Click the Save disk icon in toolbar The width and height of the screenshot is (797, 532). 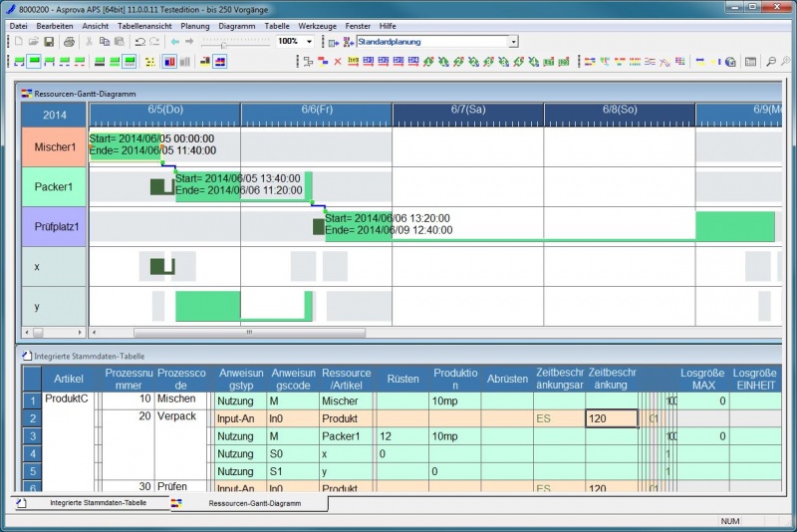(49, 42)
